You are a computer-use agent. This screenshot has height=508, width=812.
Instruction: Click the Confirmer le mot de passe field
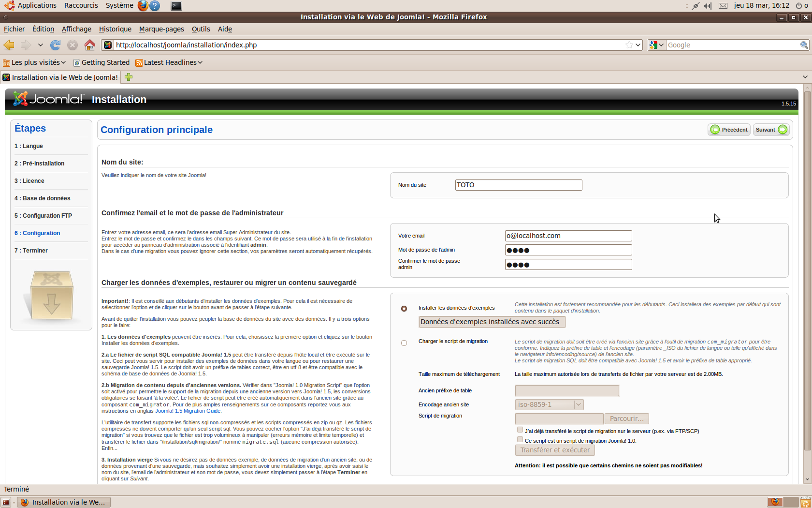[x=568, y=265]
